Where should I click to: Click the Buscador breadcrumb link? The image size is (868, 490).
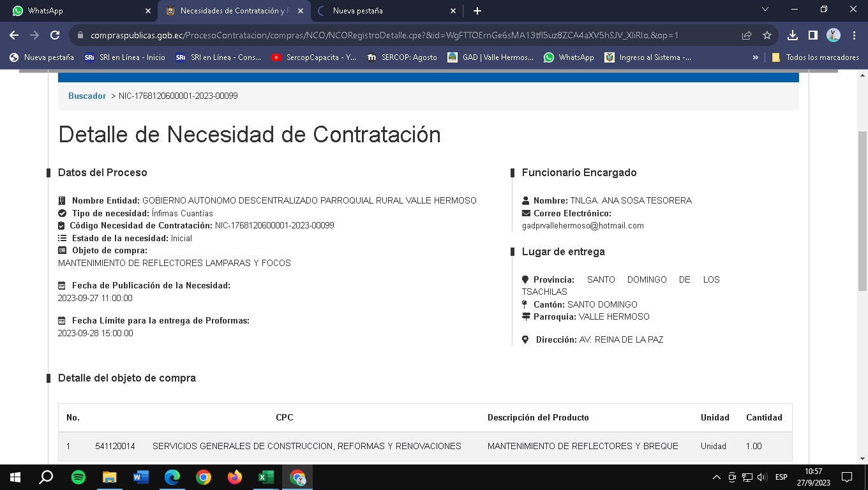(87, 96)
